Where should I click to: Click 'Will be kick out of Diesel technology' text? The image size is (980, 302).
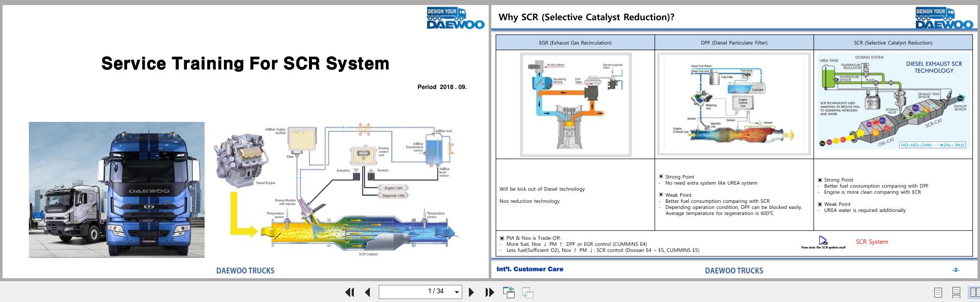[x=542, y=189]
